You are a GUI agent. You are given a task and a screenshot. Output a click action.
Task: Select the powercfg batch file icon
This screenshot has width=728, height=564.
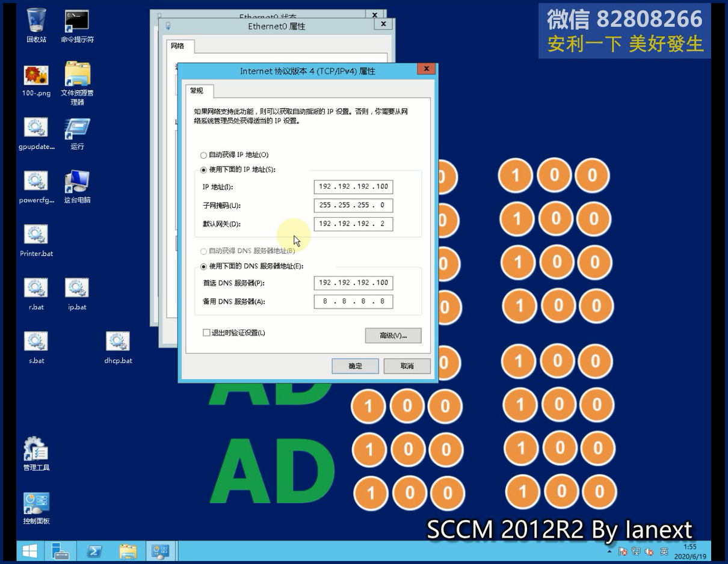[x=36, y=187]
